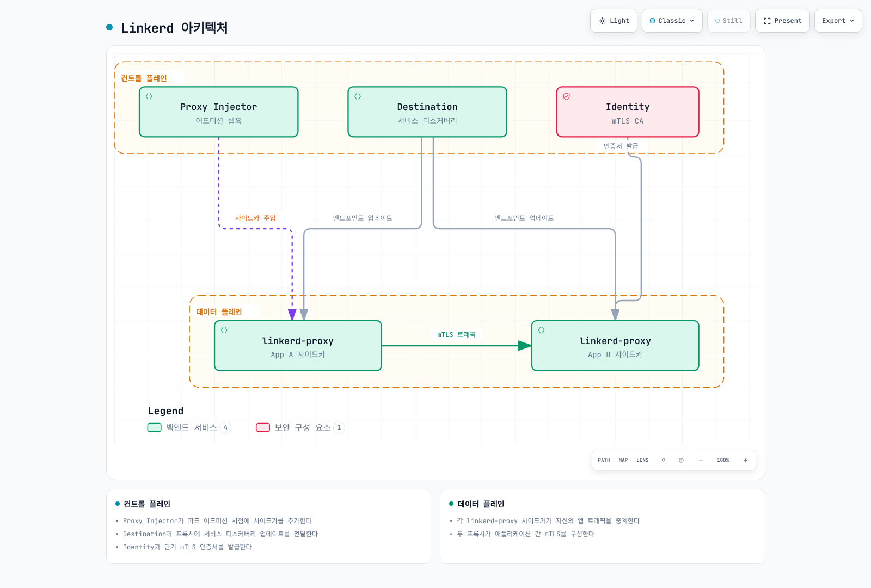The image size is (871, 588).
Task: Click the legend count badge '1'
Action: click(339, 427)
